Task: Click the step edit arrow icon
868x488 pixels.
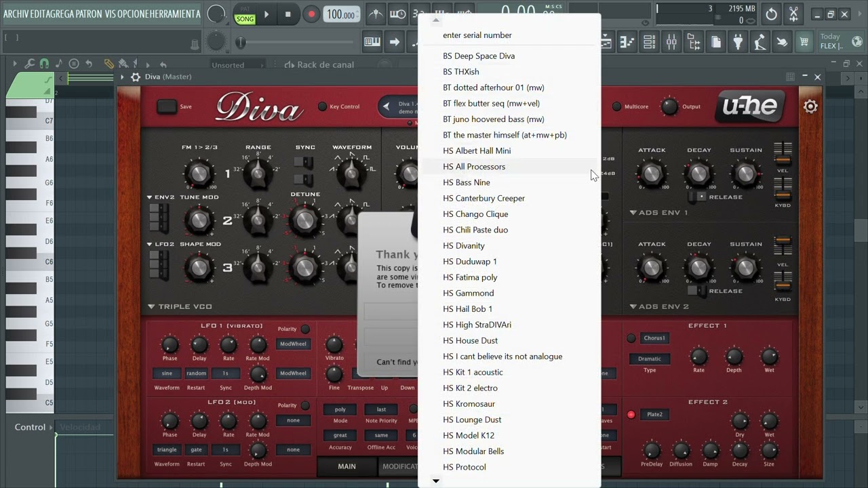Action: tap(395, 42)
